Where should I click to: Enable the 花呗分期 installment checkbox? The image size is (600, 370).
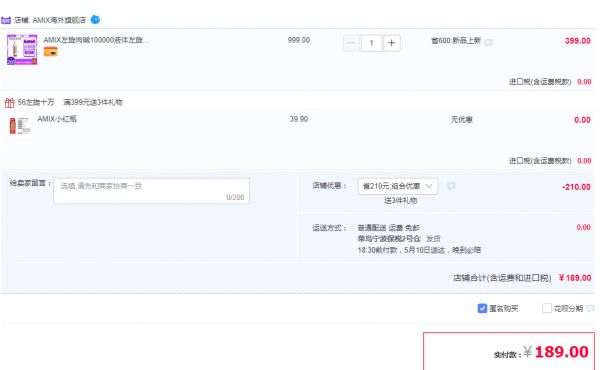pos(547,308)
